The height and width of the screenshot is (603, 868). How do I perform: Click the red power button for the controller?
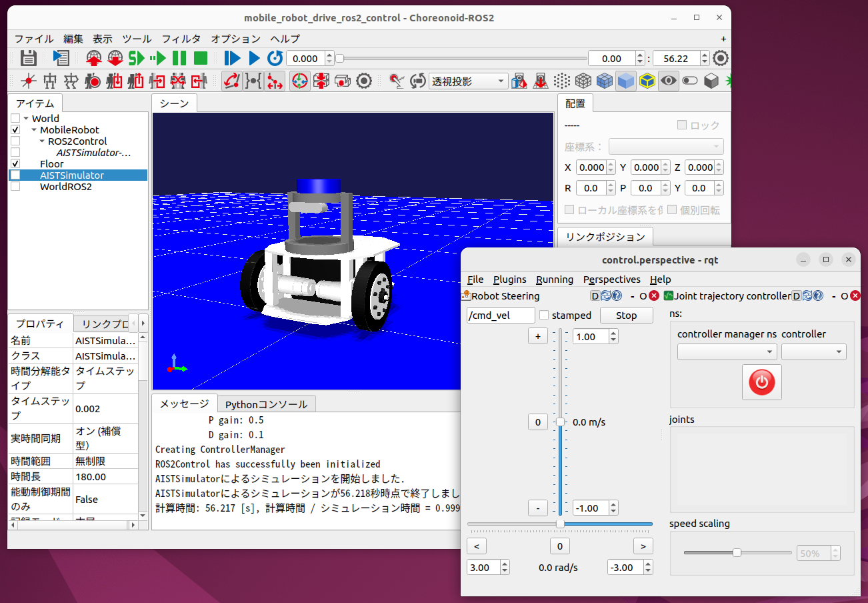point(761,382)
